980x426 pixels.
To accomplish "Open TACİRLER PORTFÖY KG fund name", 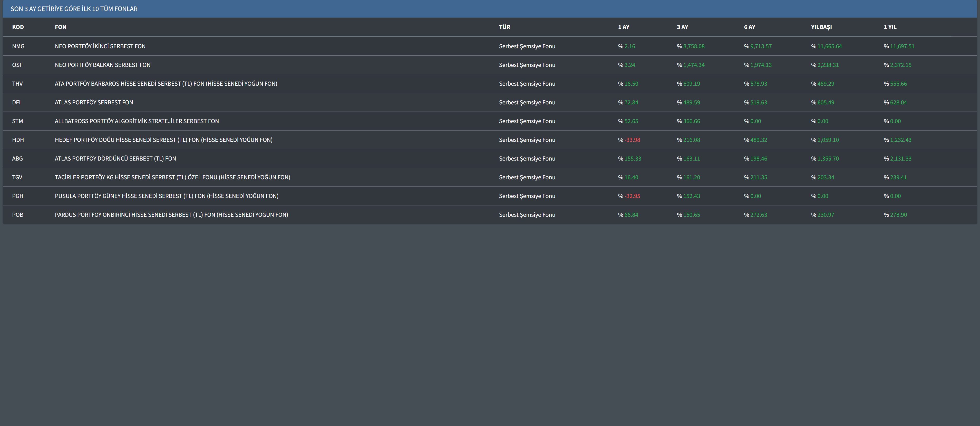I will pos(172,177).
